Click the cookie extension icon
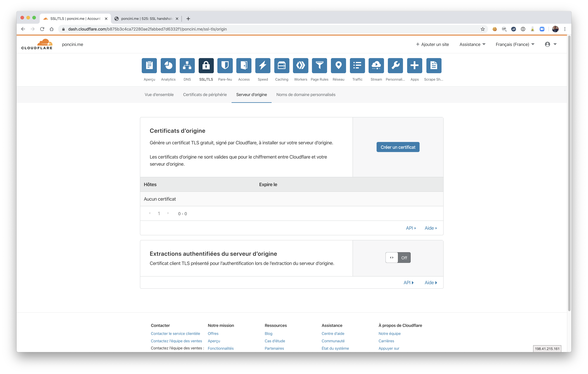588x374 pixels. pos(494,29)
